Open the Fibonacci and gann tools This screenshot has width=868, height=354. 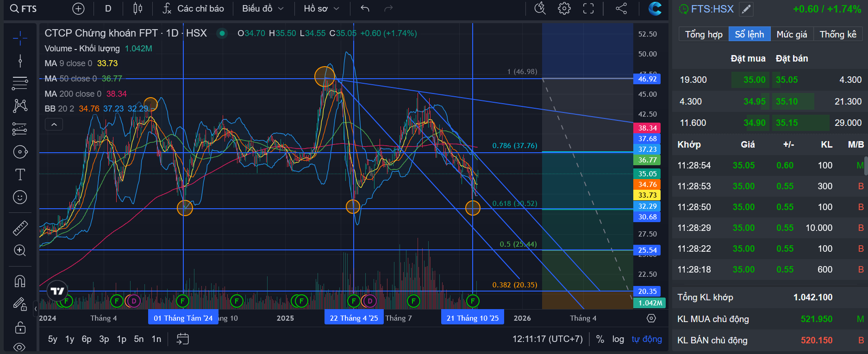(x=20, y=83)
